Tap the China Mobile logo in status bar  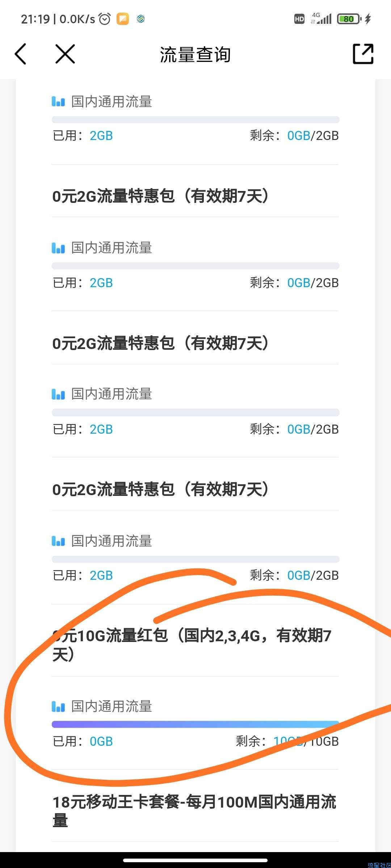point(141,19)
